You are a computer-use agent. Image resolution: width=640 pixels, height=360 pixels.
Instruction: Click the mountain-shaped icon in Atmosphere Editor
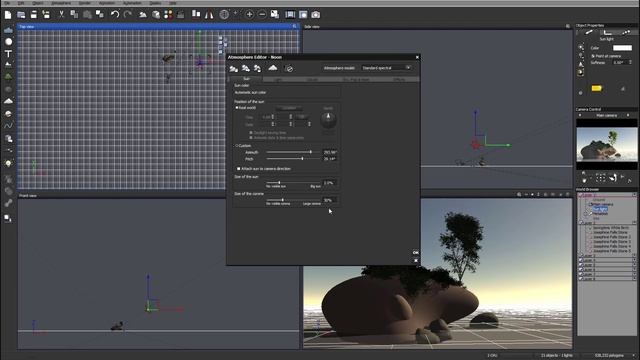pyautogui.click(x=273, y=68)
